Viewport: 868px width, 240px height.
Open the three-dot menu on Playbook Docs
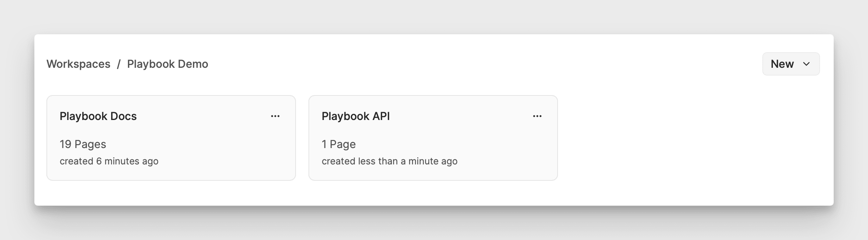275,116
